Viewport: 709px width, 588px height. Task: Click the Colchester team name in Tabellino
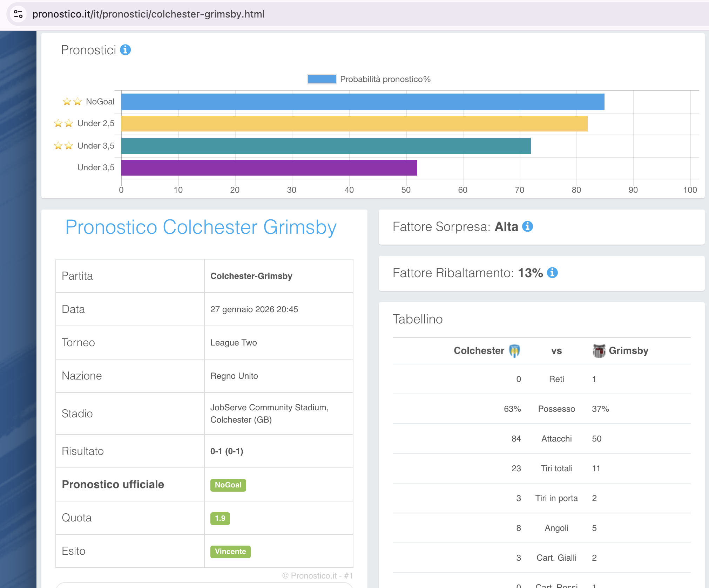coord(479,351)
